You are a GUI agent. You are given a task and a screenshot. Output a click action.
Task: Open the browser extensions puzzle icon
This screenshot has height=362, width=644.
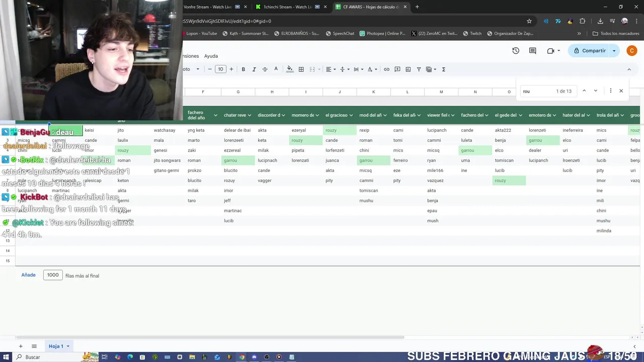point(583,21)
